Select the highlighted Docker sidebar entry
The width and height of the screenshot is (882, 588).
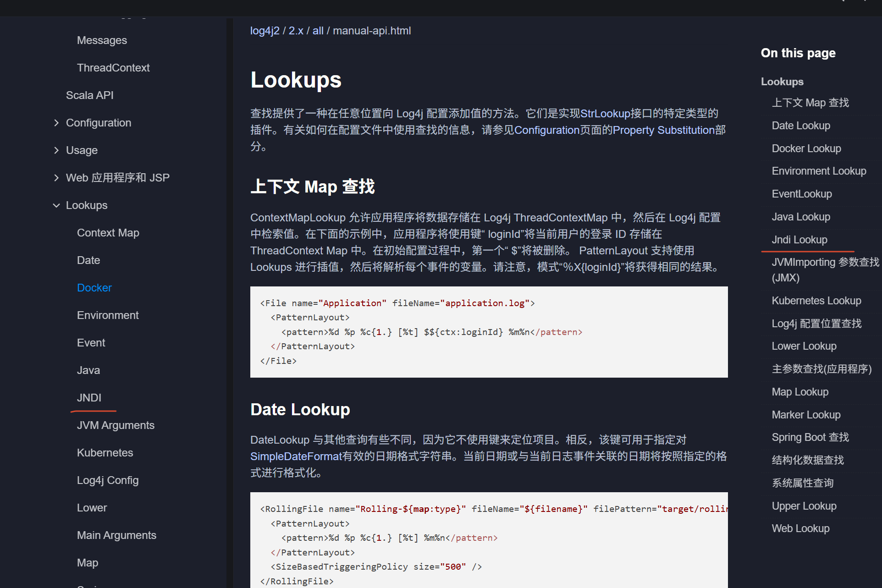(x=94, y=288)
